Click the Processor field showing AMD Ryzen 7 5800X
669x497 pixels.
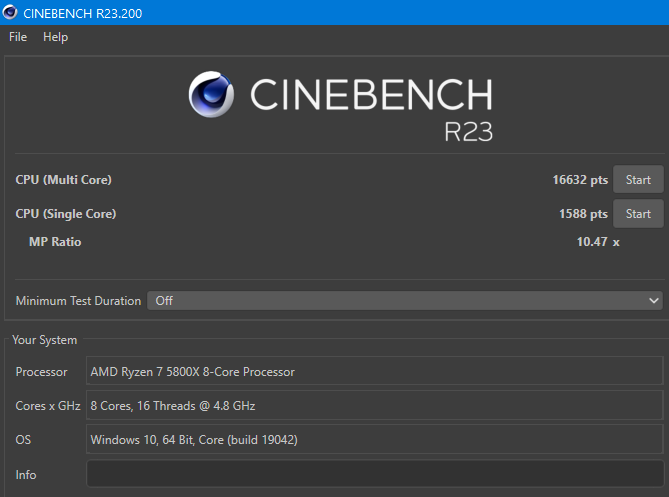[375, 371]
